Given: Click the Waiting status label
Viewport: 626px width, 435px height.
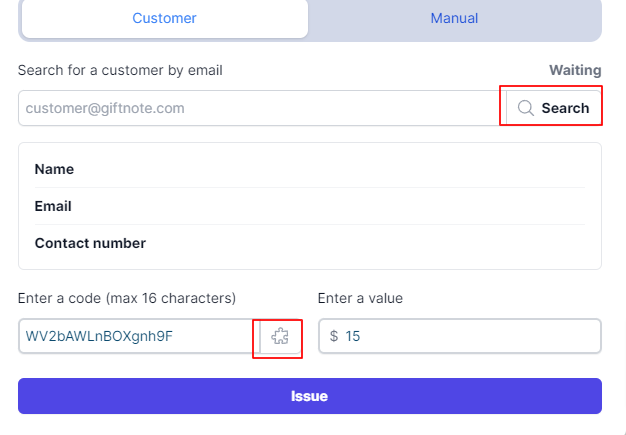Looking at the screenshot, I should [575, 70].
